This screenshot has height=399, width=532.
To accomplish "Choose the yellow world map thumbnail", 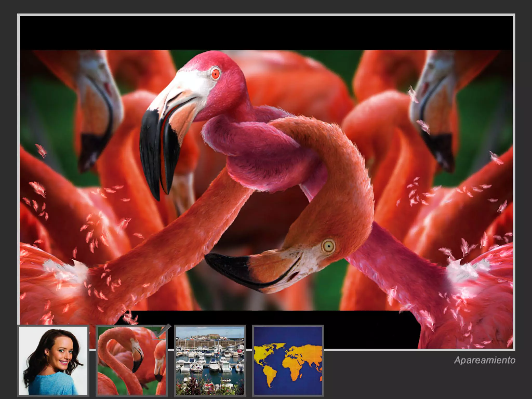I will pos(288,361).
